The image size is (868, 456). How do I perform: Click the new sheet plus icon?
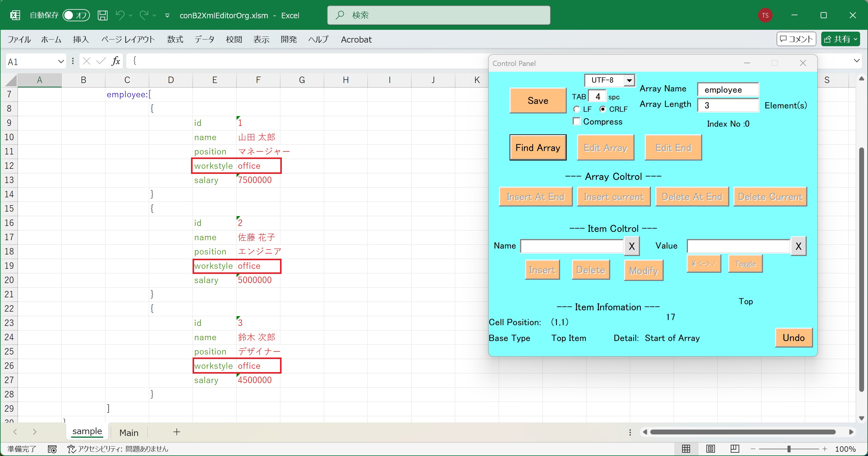point(176,432)
